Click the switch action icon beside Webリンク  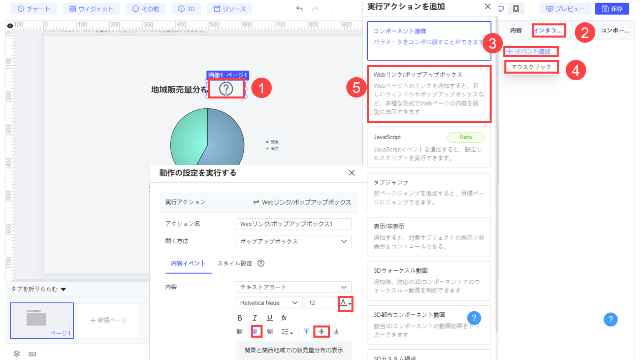(256, 202)
